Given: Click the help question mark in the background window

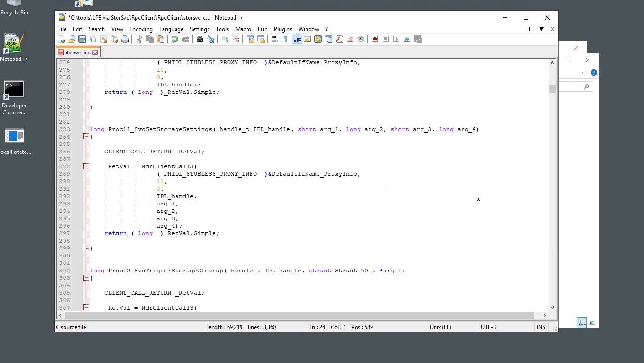Looking at the screenshot, I should click(x=593, y=73).
